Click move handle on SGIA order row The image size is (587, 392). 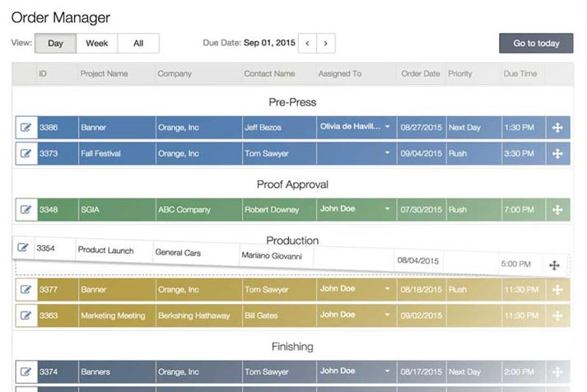point(557,210)
